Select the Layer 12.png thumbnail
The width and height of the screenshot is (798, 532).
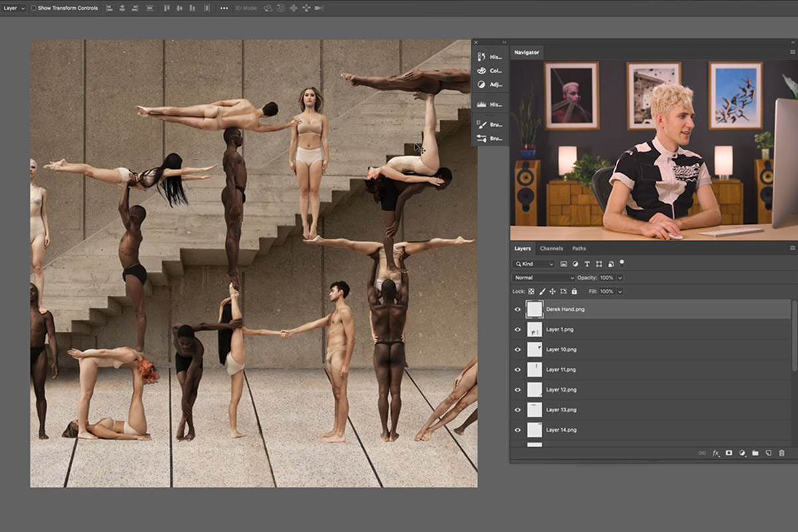pyautogui.click(x=534, y=389)
